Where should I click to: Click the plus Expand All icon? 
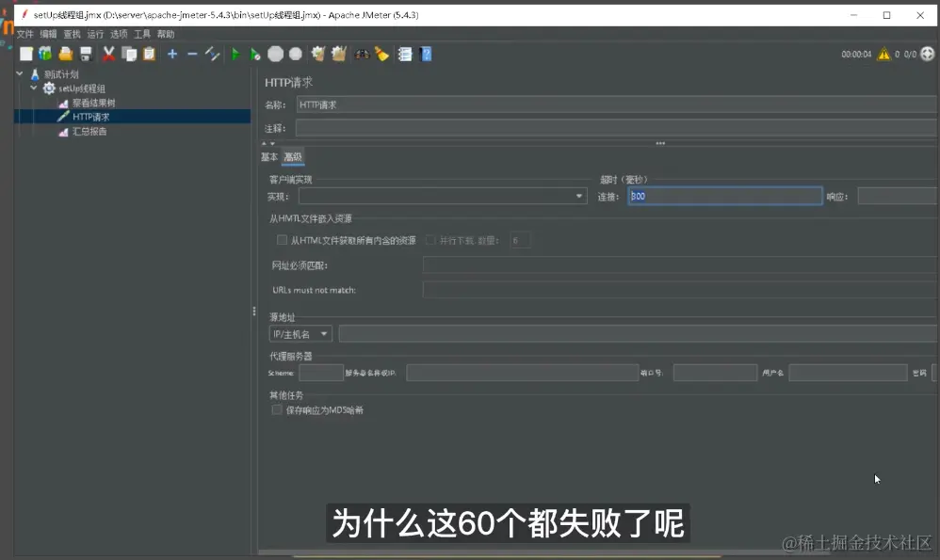point(172,54)
